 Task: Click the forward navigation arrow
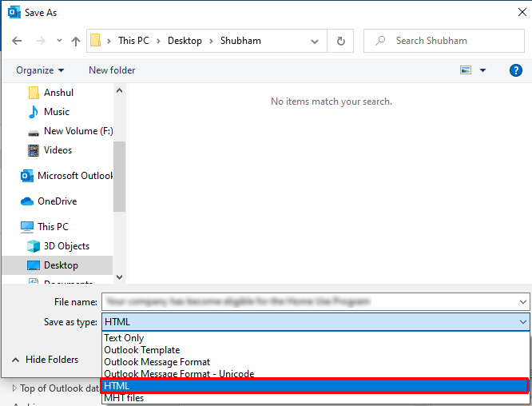[41, 41]
